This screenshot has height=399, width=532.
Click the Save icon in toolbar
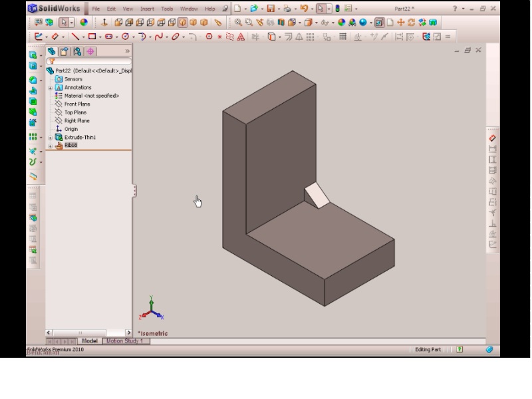271,9
